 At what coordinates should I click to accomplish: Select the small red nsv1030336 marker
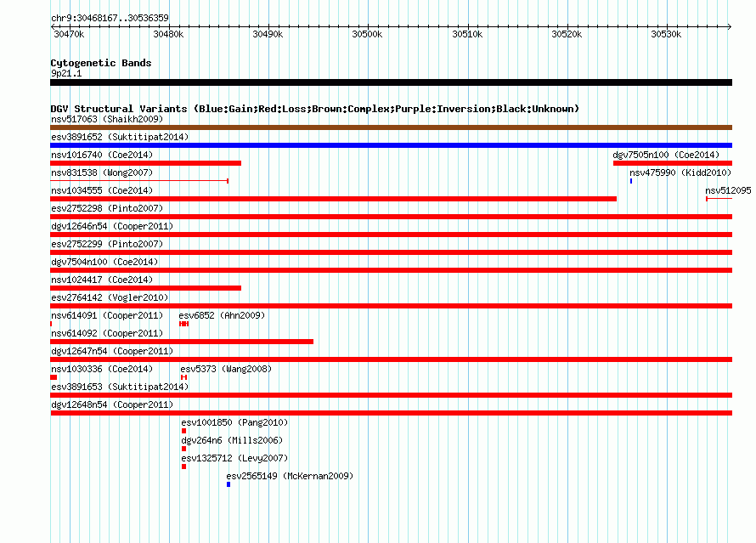(54, 377)
